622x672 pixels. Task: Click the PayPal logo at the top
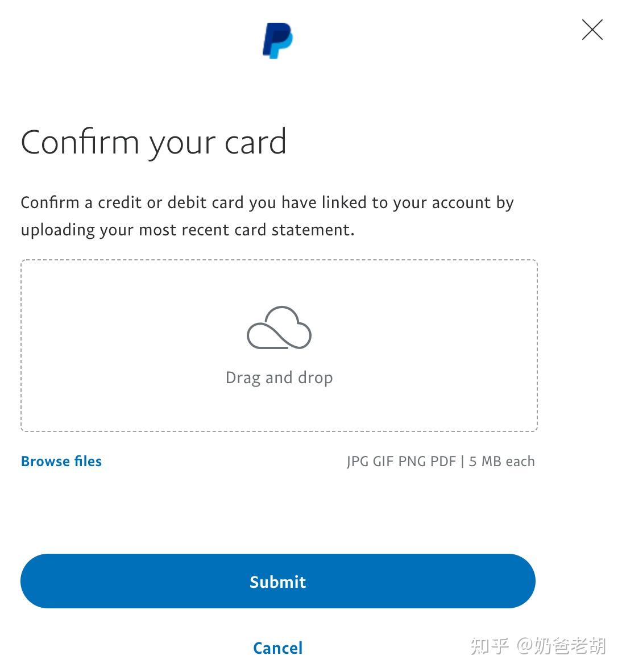click(x=277, y=39)
